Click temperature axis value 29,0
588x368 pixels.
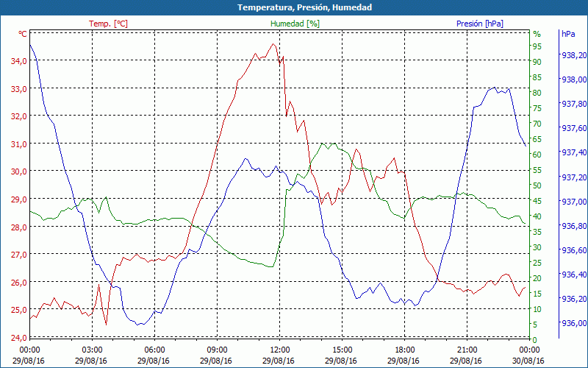point(18,199)
